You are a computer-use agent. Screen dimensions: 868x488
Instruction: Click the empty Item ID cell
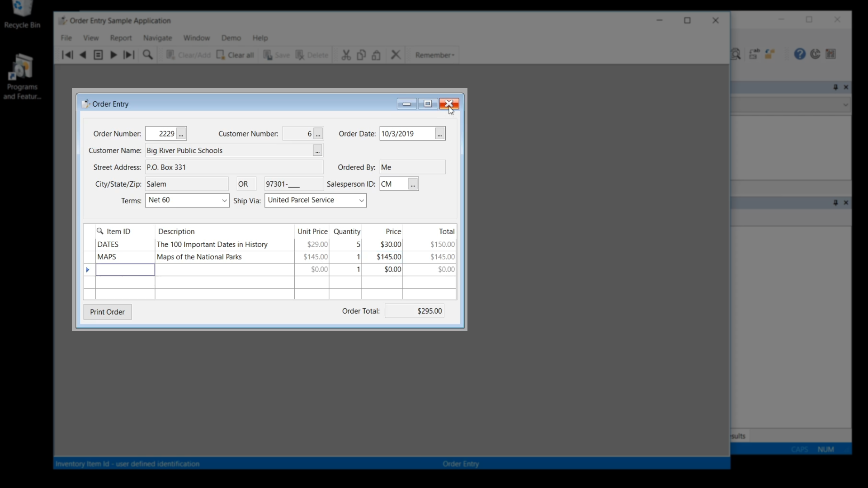125,270
